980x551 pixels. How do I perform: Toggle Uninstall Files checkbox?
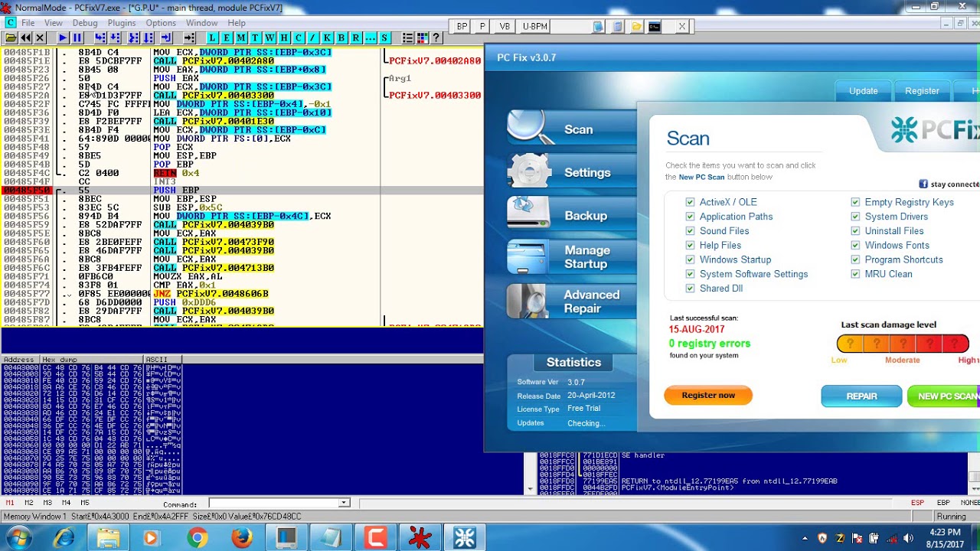click(855, 231)
